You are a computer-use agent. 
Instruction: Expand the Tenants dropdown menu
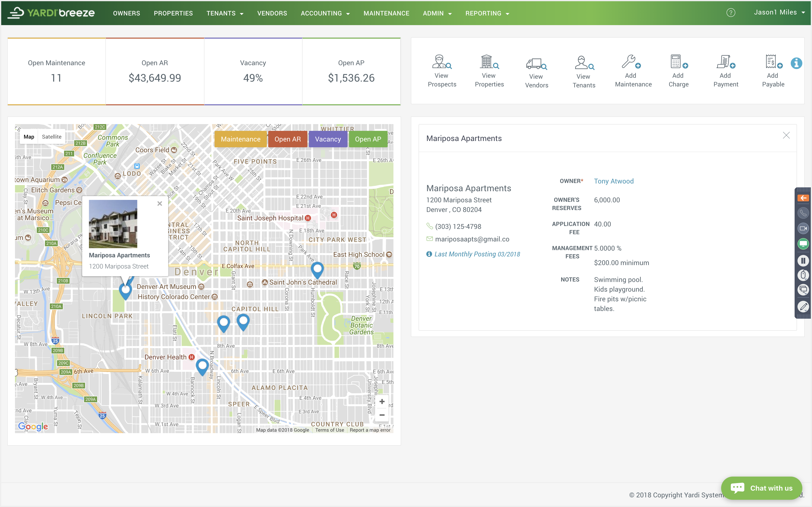point(225,14)
